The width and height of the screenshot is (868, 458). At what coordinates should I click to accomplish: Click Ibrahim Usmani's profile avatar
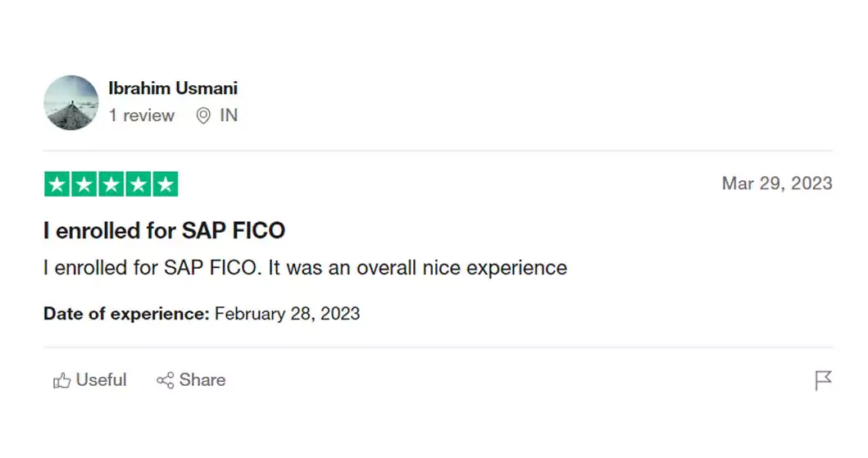(x=70, y=102)
